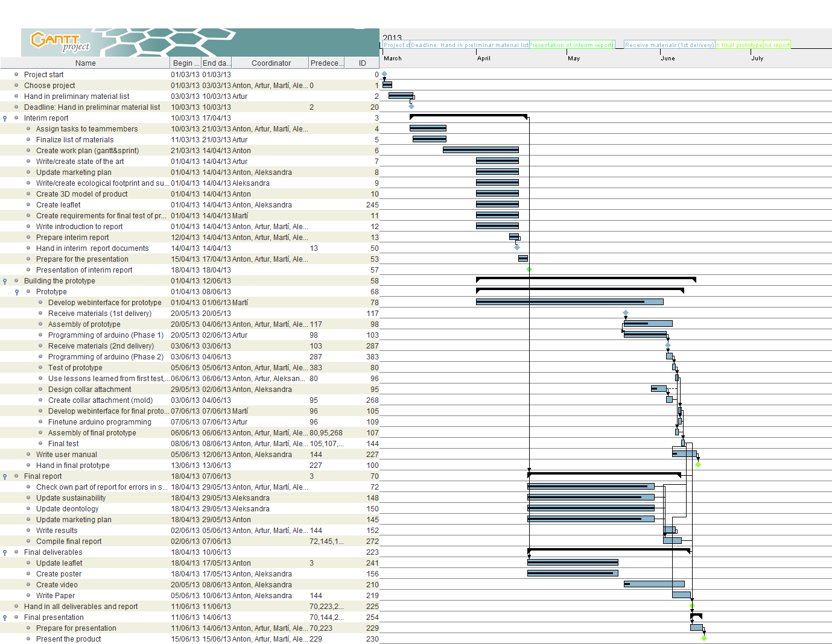Click the April month label in timeline
The height and width of the screenshot is (644, 832).
pyautogui.click(x=483, y=58)
